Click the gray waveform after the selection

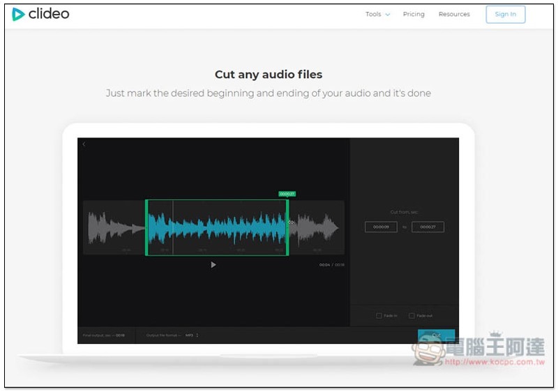pyautogui.click(x=315, y=227)
